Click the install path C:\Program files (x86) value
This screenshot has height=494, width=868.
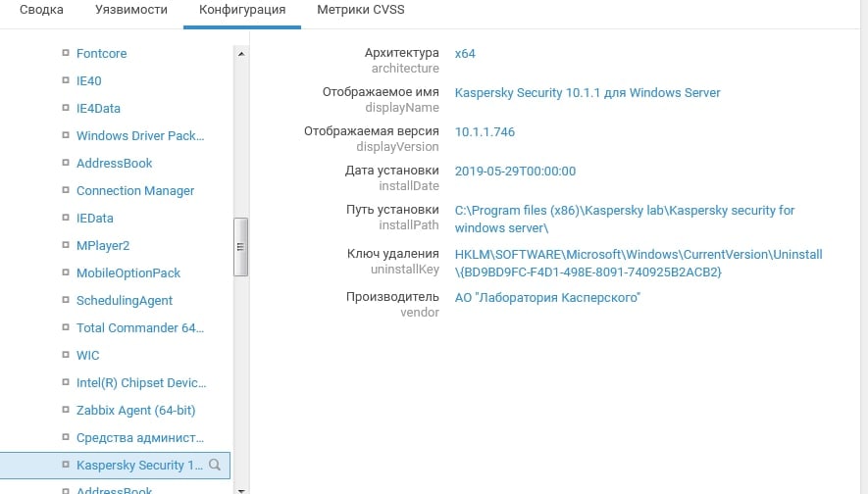point(625,219)
